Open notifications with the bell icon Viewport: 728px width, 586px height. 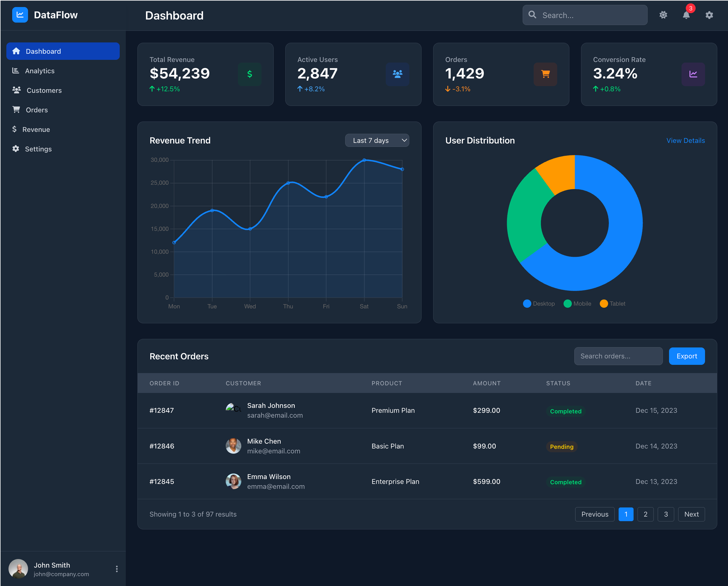click(686, 15)
